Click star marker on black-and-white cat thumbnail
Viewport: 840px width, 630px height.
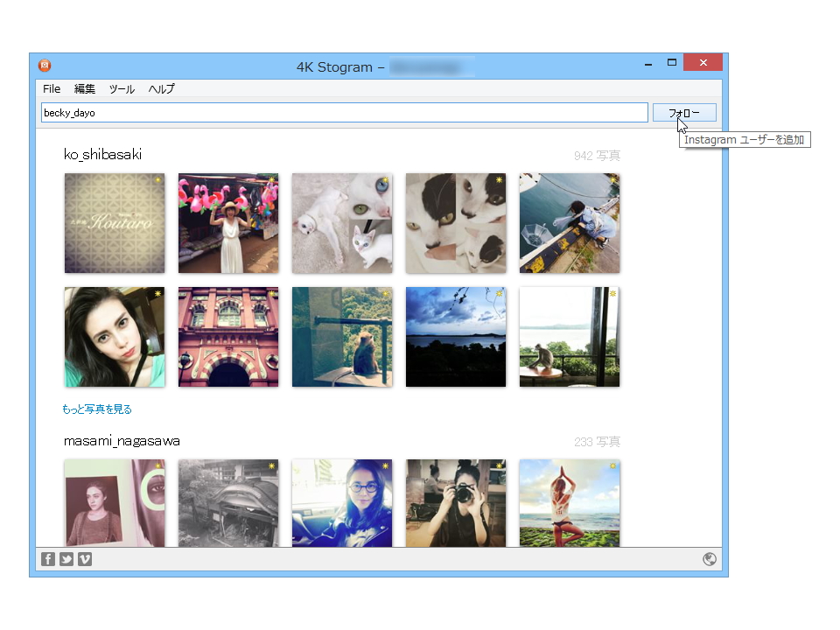click(500, 180)
